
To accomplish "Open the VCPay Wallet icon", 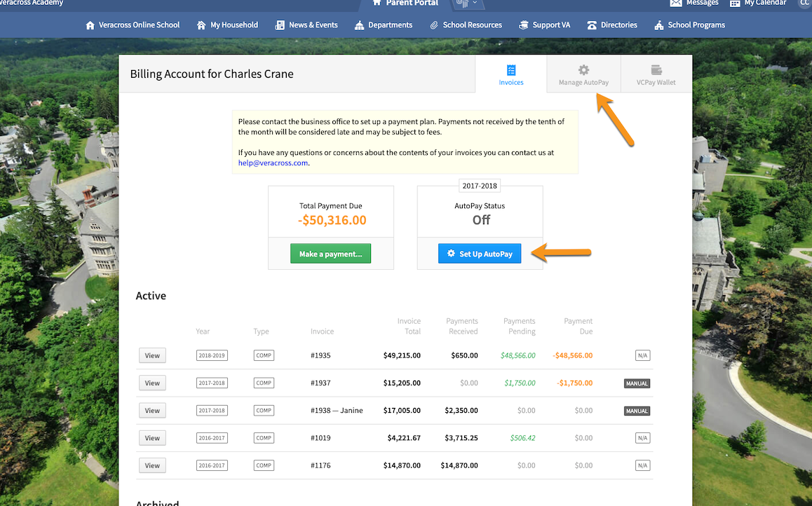I will 656,70.
